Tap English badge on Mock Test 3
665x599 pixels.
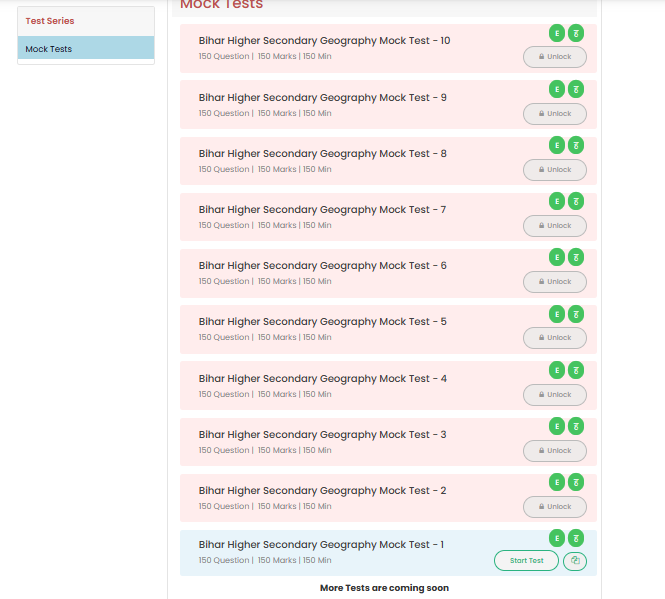click(557, 426)
